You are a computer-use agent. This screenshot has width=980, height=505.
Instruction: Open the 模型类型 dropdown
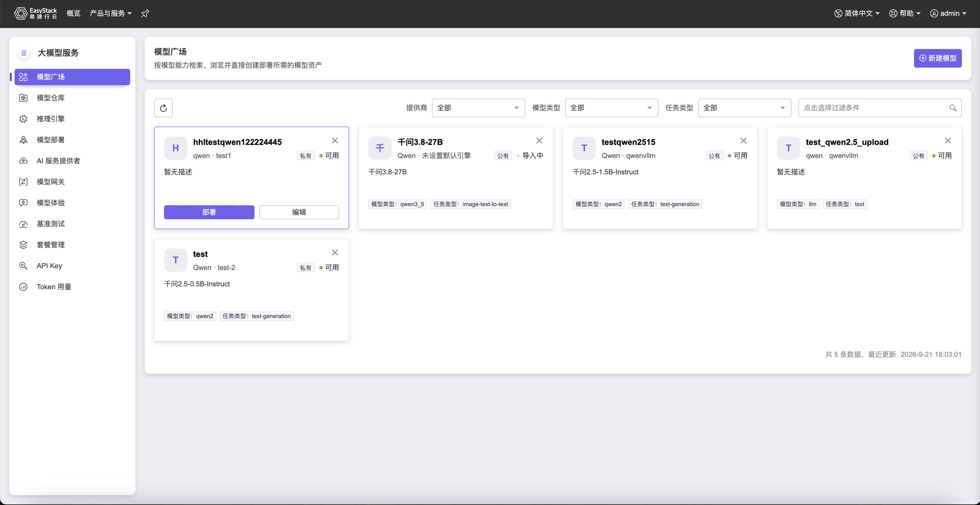tap(611, 108)
